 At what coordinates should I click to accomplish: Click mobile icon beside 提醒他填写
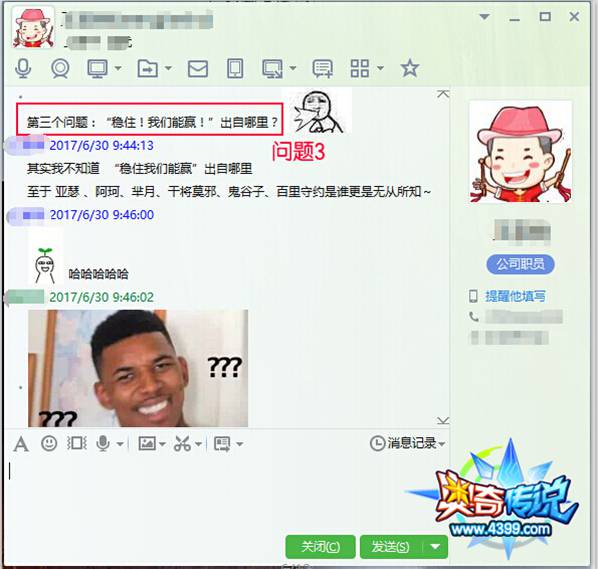pyautogui.click(x=473, y=296)
